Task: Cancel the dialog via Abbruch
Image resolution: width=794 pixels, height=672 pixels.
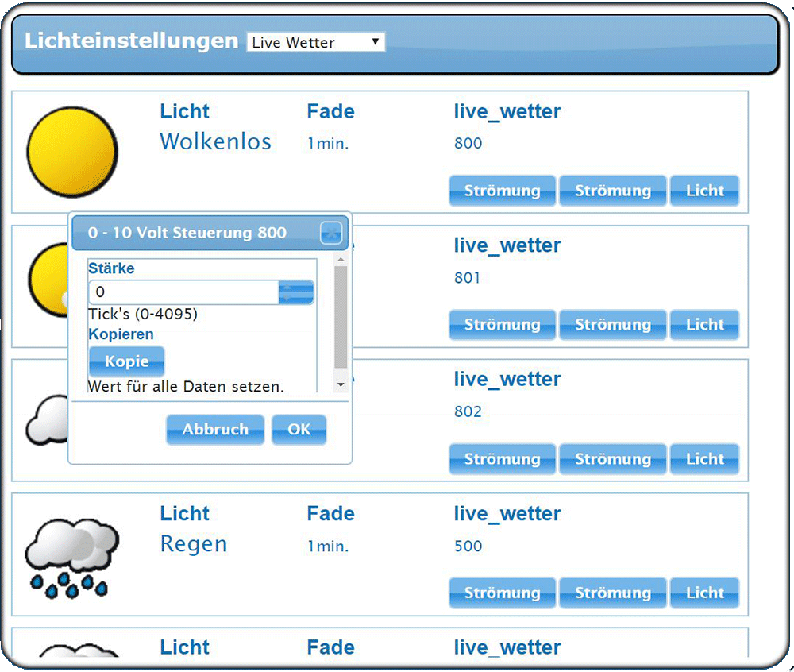Action: coord(214,430)
